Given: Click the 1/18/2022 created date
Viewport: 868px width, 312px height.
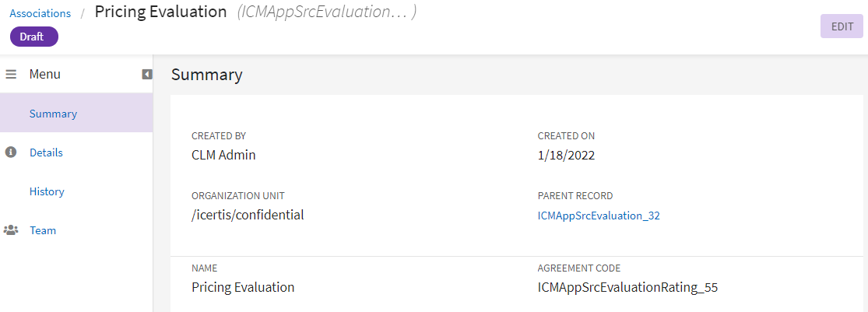Looking at the screenshot, I should click(566, 155).
